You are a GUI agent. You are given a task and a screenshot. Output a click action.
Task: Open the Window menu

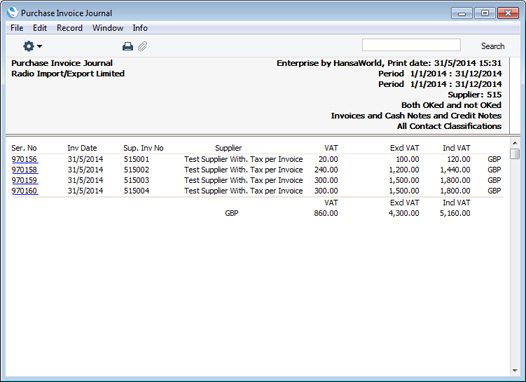(108, 28)
